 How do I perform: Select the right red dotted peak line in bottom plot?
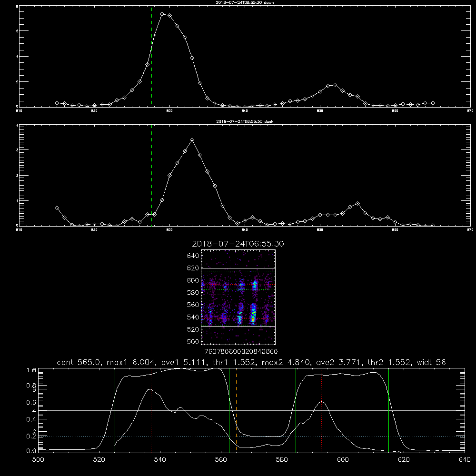pyautogui.click(x=321, y=410)
